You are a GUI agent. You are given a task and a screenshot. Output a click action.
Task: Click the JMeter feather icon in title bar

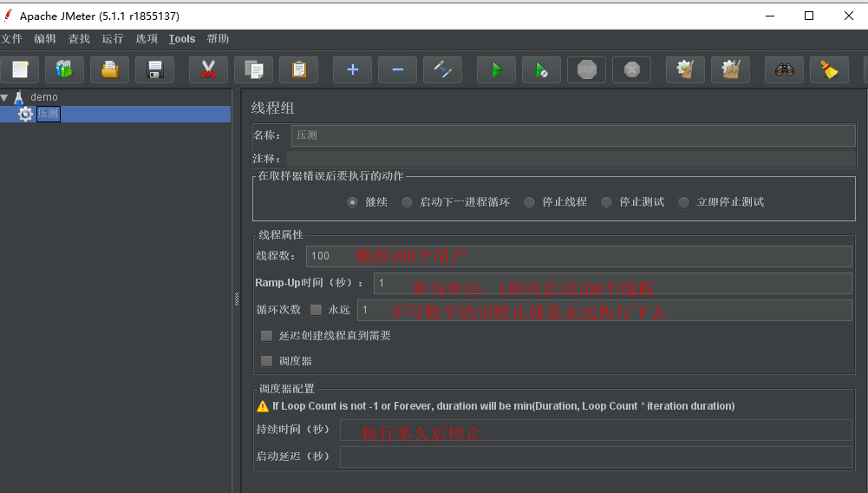[8, 16]
